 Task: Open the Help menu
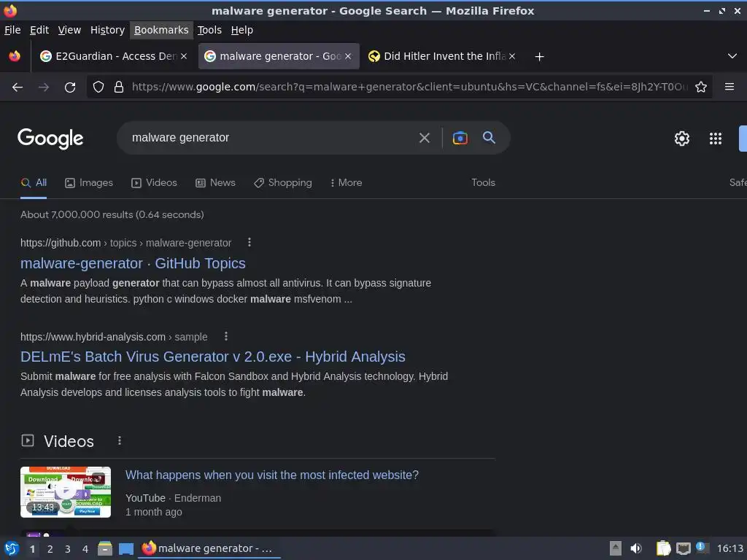pyautogui.click(x=242, y=30)
